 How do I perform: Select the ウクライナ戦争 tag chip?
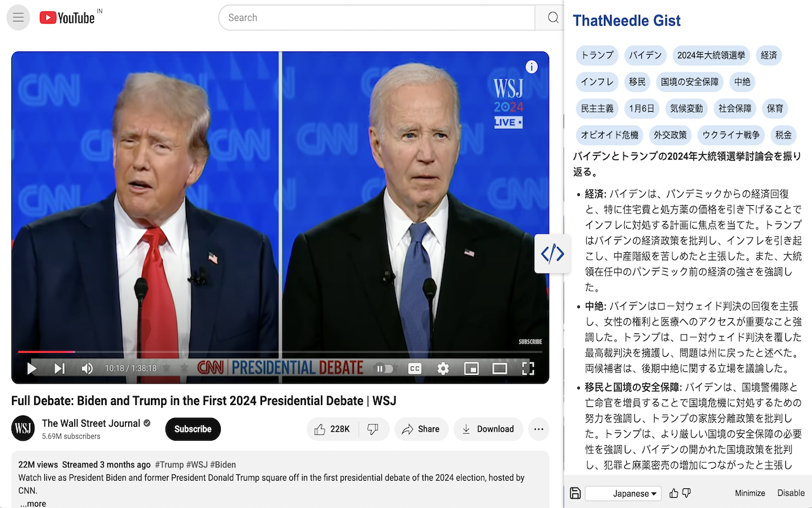click(731, 135)
